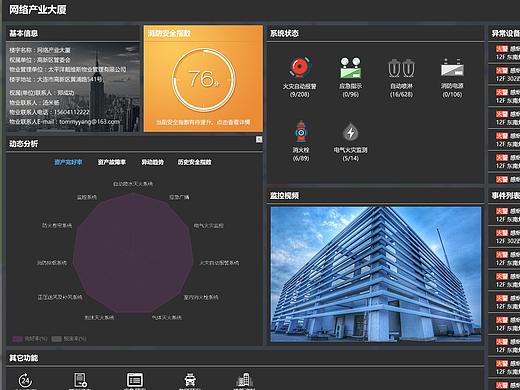The image size is (520, 390).
Task: Click the list window icon in 其它功能
Action: [x=135, y=380]
